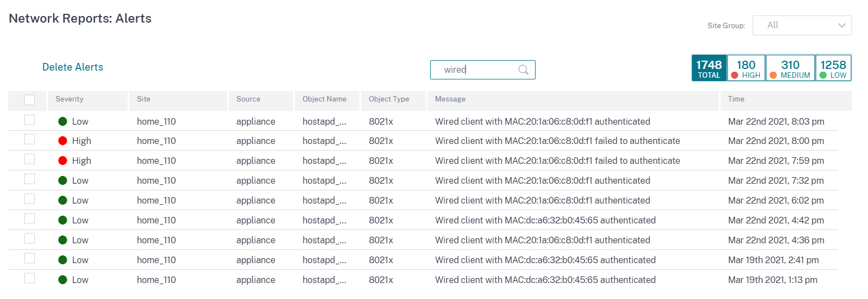Sort by the Source column header
Viewport: 868px width, 299px height.
pos(248,99)
